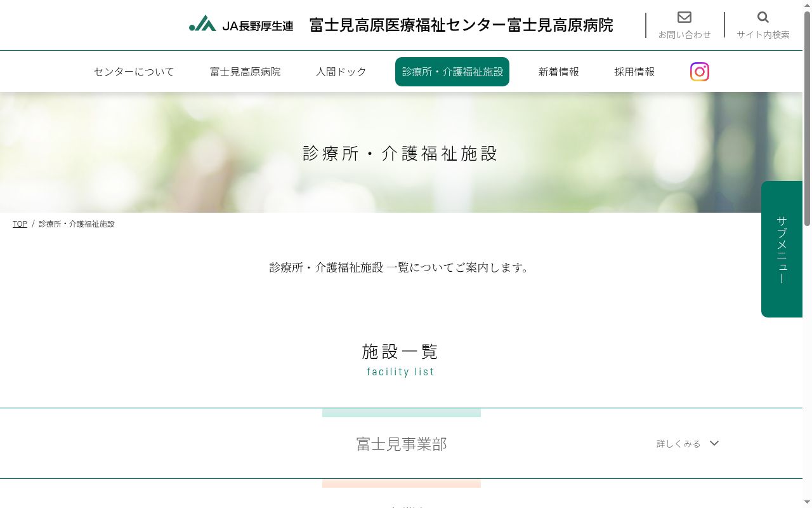This screenshot has height=508, width=812.
Task: Open the サイト内検索 magnifier icon
Action: click(763, 17)
